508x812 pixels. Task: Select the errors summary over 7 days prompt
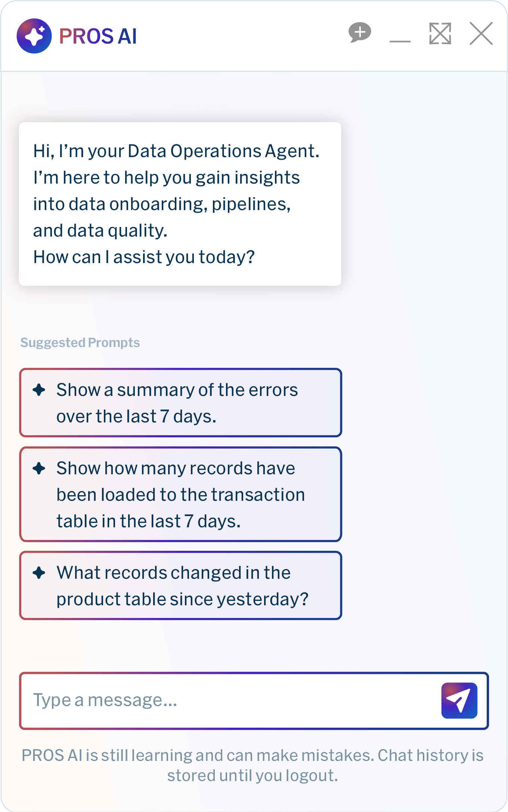(x=180, y=403)
